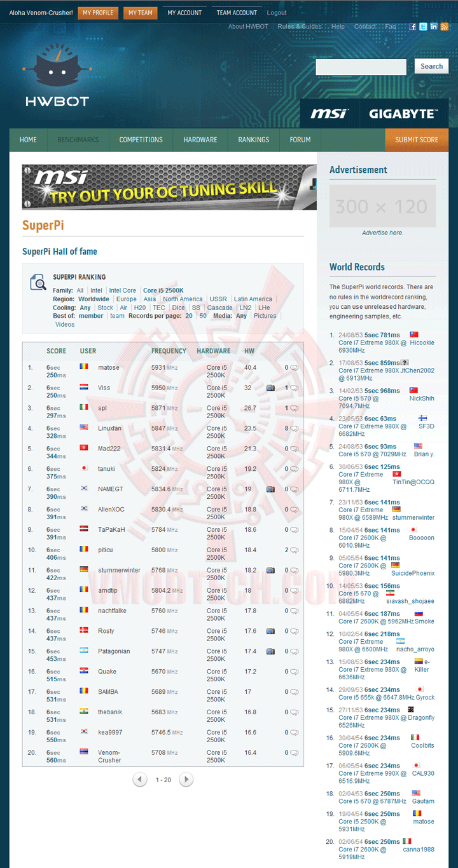Screen dimensions: 458x868
Task: Open camera picture icon for Viss
Action: (x=270, y=388)
